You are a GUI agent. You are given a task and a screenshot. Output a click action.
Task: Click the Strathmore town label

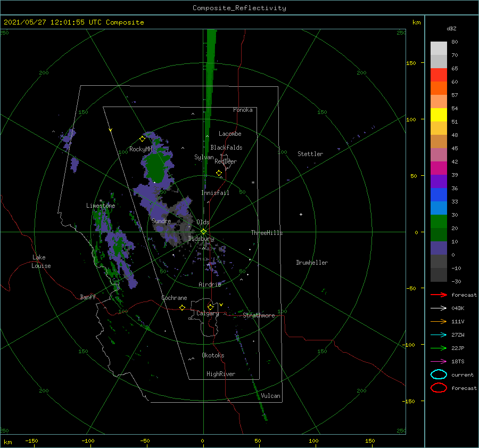pos(259,315)
